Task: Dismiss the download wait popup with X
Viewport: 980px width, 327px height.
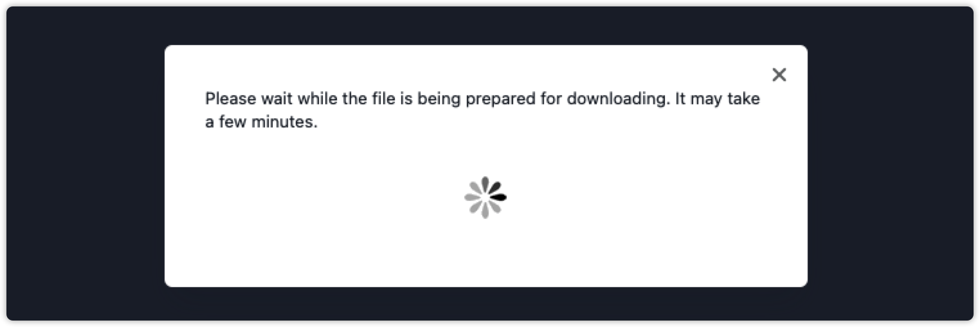Action: 779,75
